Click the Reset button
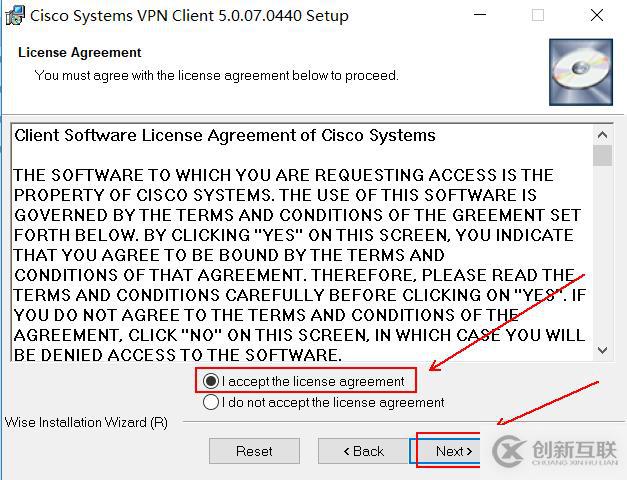Image resolution: width=627 pixels, height=480 pixels. (x=254, y=451)
